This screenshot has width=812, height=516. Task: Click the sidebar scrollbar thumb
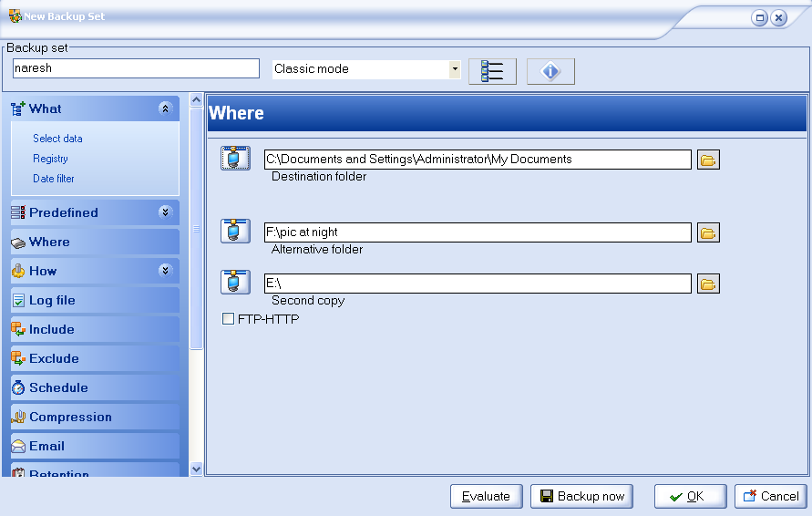click(x=196, y=229)
